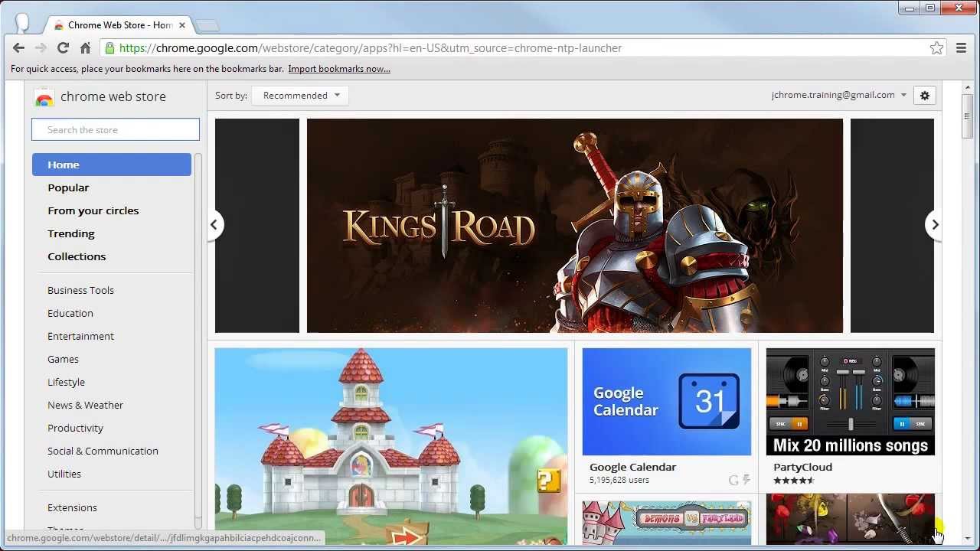
Task: Click Import bookmarks now link
Action: (x=339, y=69)
